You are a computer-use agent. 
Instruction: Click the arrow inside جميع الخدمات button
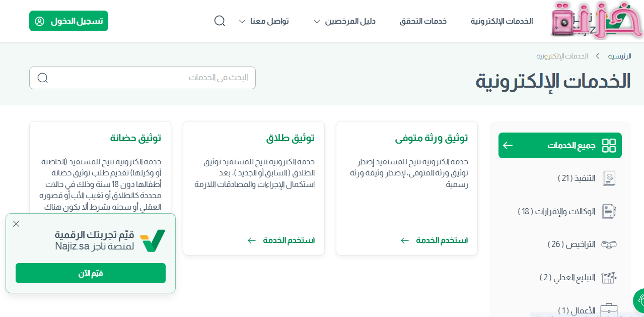(x=508, y=145)
